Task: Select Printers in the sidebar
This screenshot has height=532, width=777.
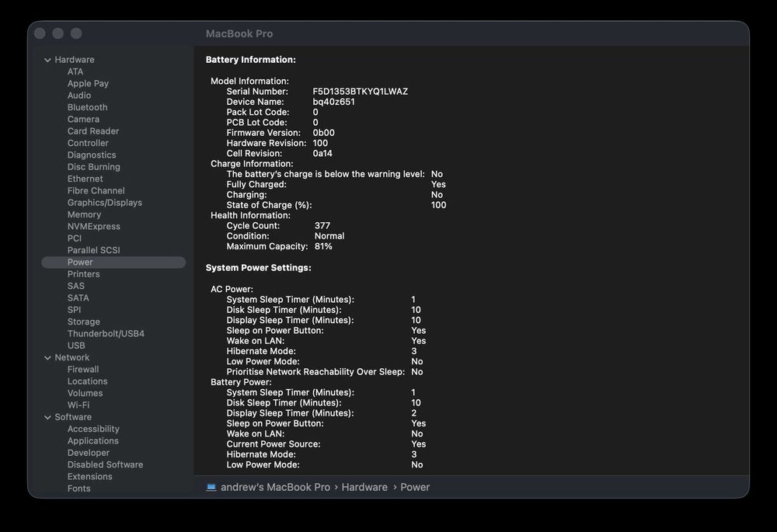Action: pyautogui.click(x=83, y=274)
